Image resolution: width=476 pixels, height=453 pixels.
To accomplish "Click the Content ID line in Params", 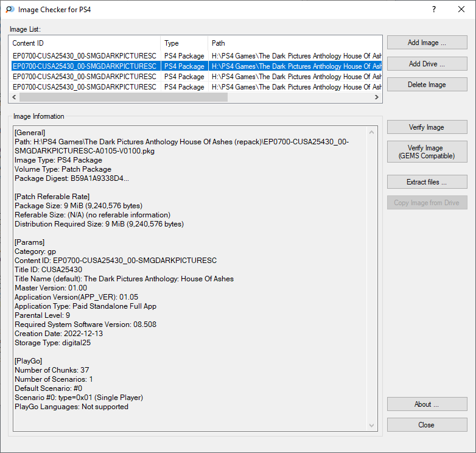I will (x=116, y=261).
